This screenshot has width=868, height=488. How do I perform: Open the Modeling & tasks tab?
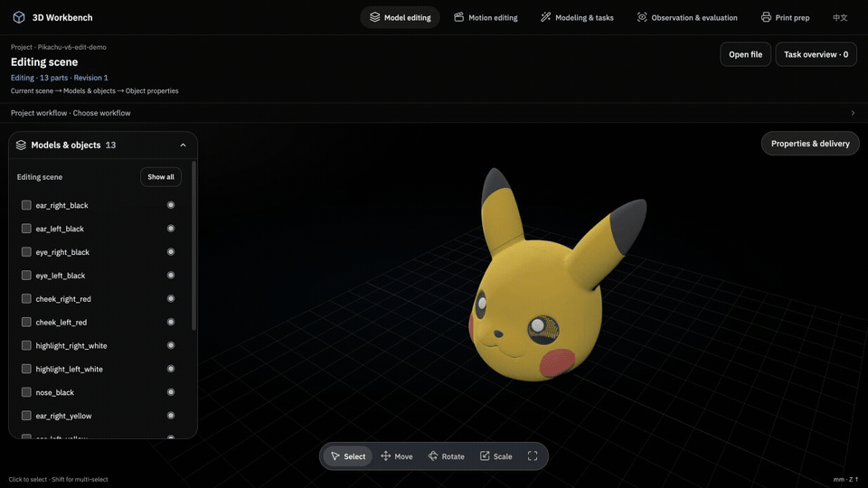577,17
